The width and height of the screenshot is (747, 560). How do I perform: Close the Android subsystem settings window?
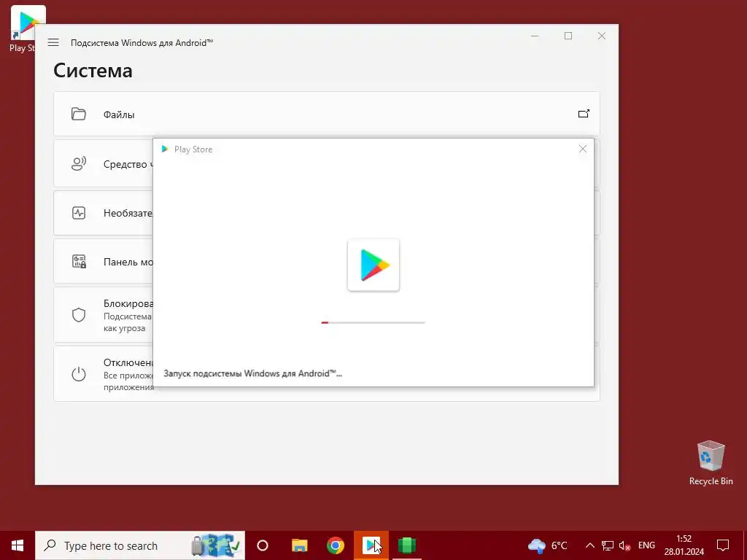[x=602, y=36]
